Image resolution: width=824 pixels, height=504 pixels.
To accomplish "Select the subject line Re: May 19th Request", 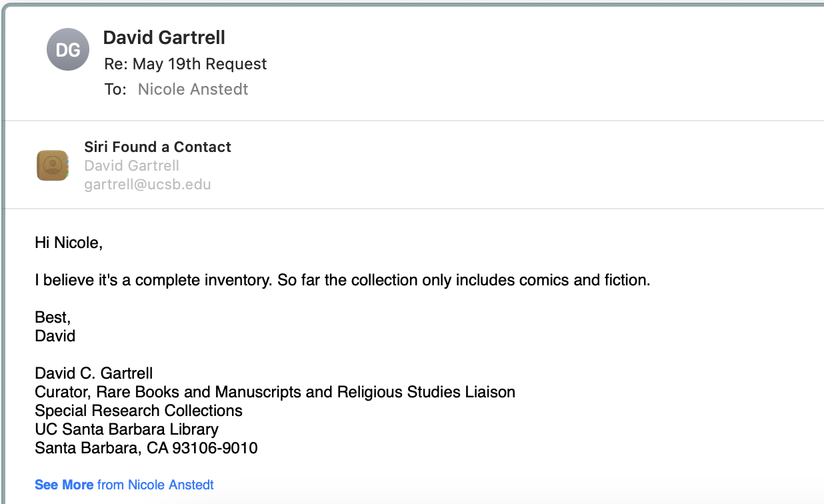I will tap(185, 64).
